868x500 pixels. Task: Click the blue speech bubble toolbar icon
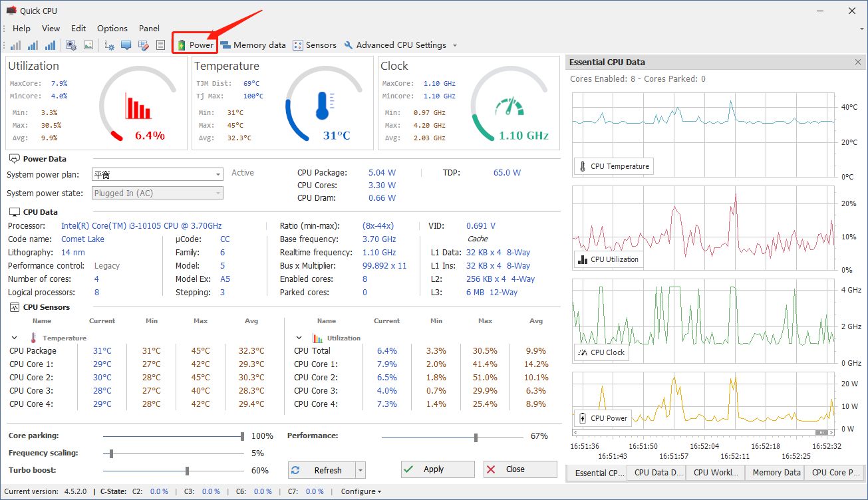[x=126, y=45]
